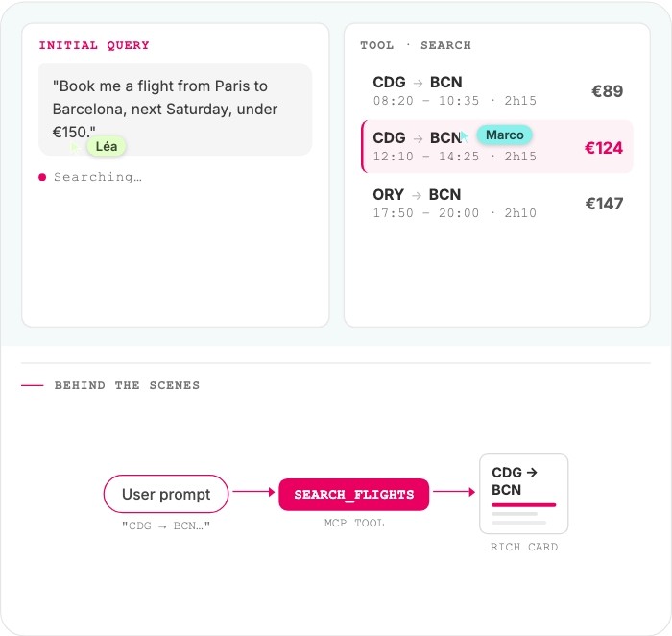Select the 08:20 CDG to BCN flight

click(x=497, y=91)
